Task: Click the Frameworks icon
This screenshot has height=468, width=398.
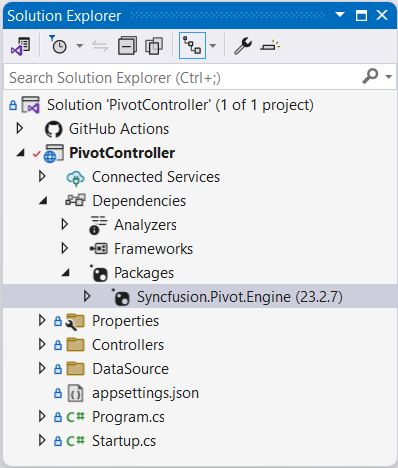Action: [x=99, y=249]
